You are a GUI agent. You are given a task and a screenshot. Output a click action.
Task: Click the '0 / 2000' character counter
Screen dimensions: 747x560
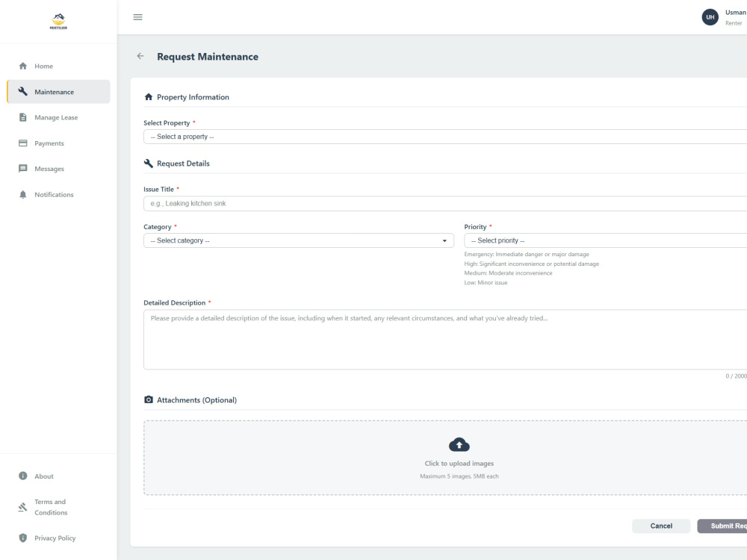pos(736,376)
